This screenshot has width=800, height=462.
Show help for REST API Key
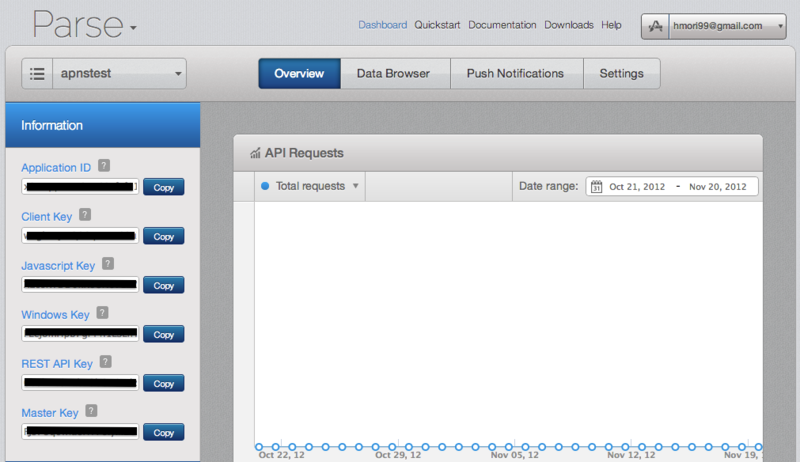105,362
